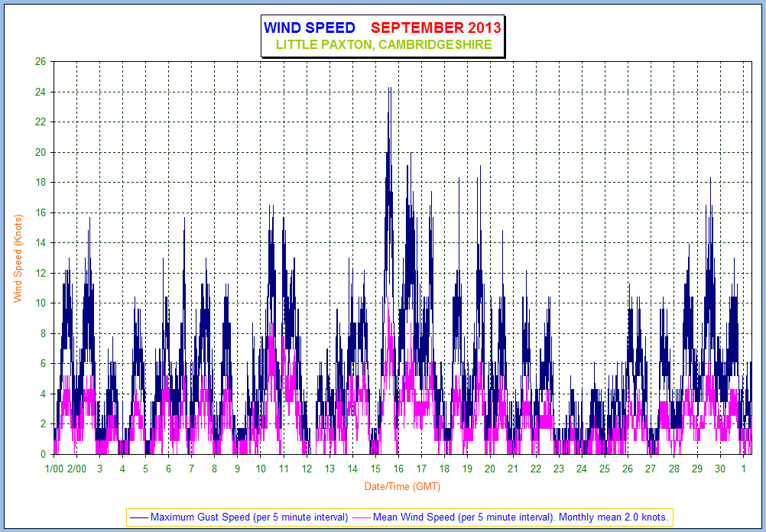
Task: Click the y-axis tick label 20
Action: [x=40, y=152]
